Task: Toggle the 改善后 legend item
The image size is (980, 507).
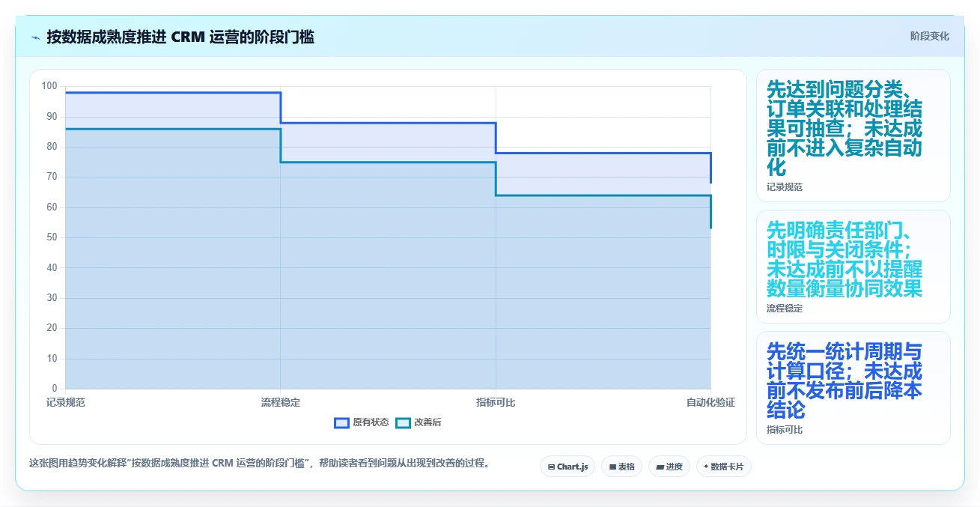Action: click(x=419, y=422)
